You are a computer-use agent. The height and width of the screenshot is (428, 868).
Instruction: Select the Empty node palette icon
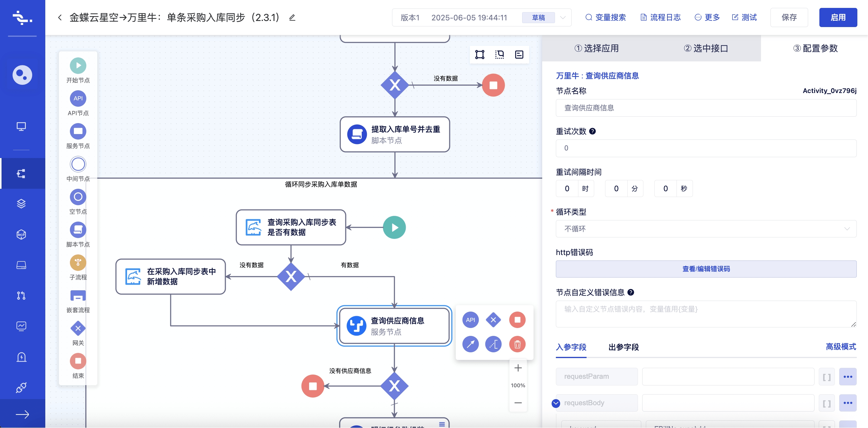tap(78, 197)
